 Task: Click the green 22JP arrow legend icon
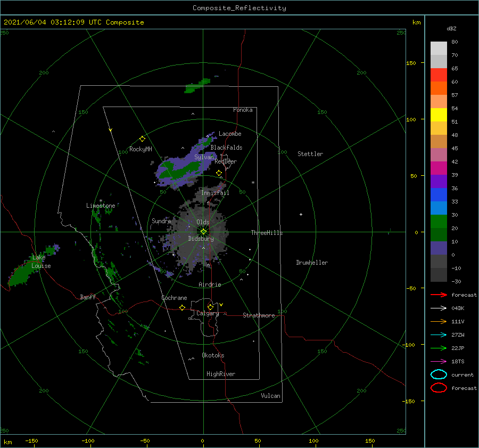click(x=439, y=348)
